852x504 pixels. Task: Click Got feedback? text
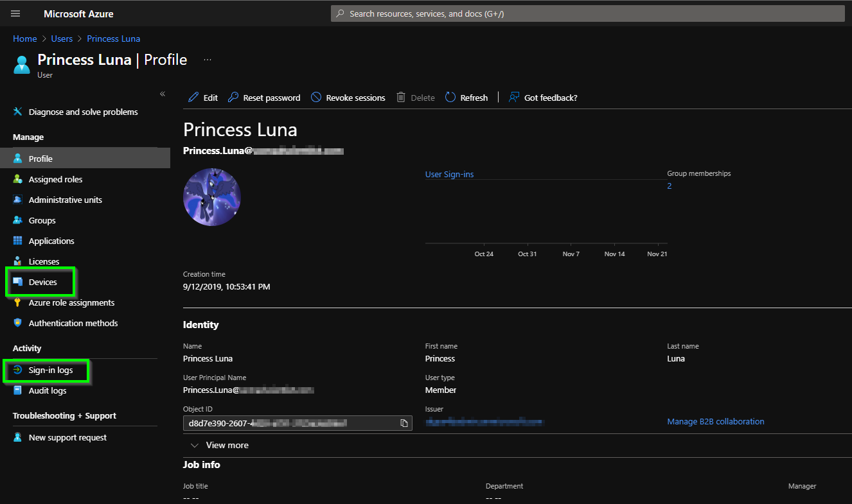coord(551,98)
